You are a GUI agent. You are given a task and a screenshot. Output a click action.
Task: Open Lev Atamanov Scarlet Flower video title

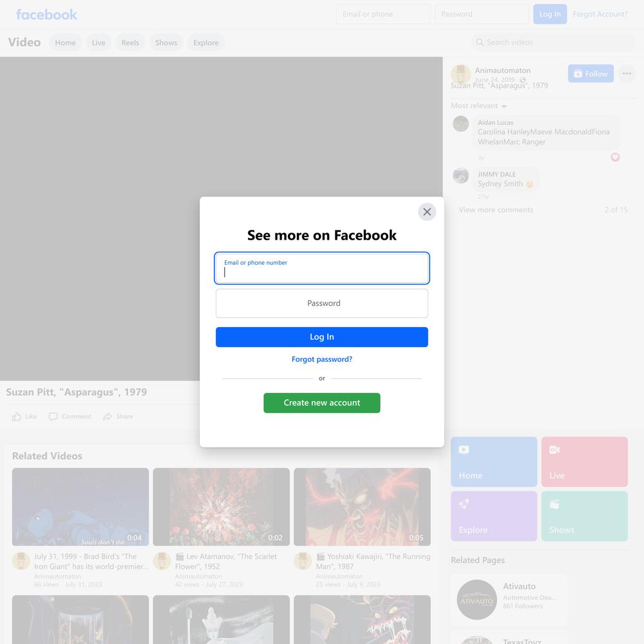tap(226, 562)
